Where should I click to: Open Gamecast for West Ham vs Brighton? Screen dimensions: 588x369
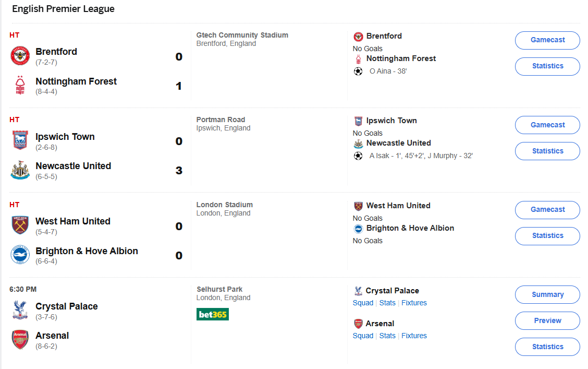coord(547,210)
